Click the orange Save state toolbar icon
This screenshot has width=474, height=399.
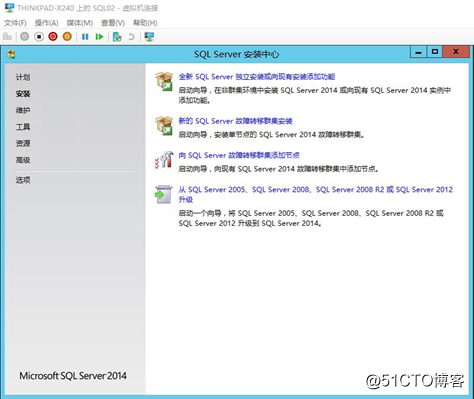(x=67, y=37)
